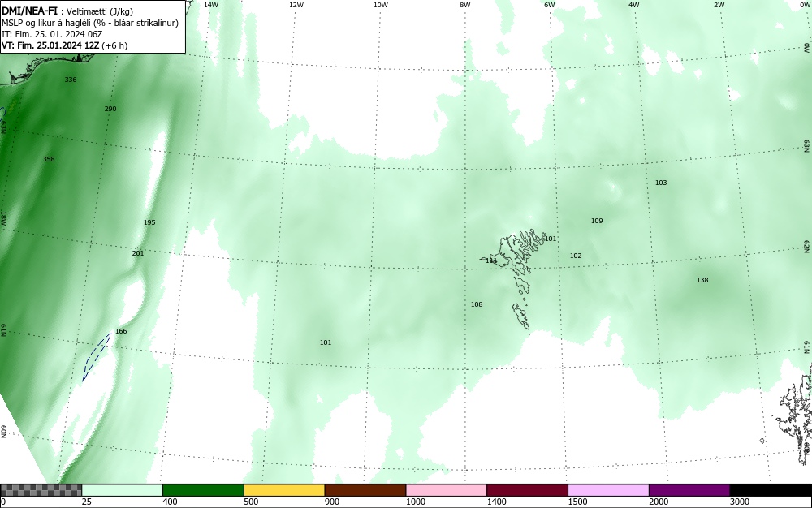Click the CAPE value 290 on map
This screenshot has width=812, height=508.
click(110, 109)
